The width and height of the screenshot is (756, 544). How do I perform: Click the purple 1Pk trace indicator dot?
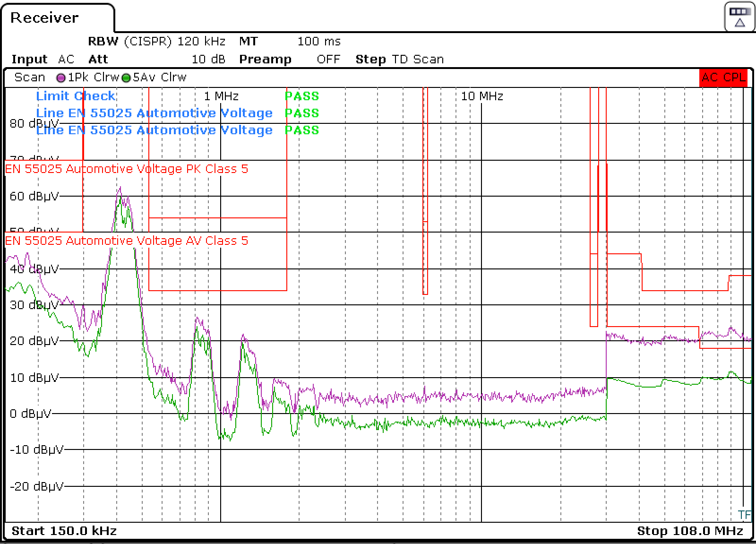(60, 77)
